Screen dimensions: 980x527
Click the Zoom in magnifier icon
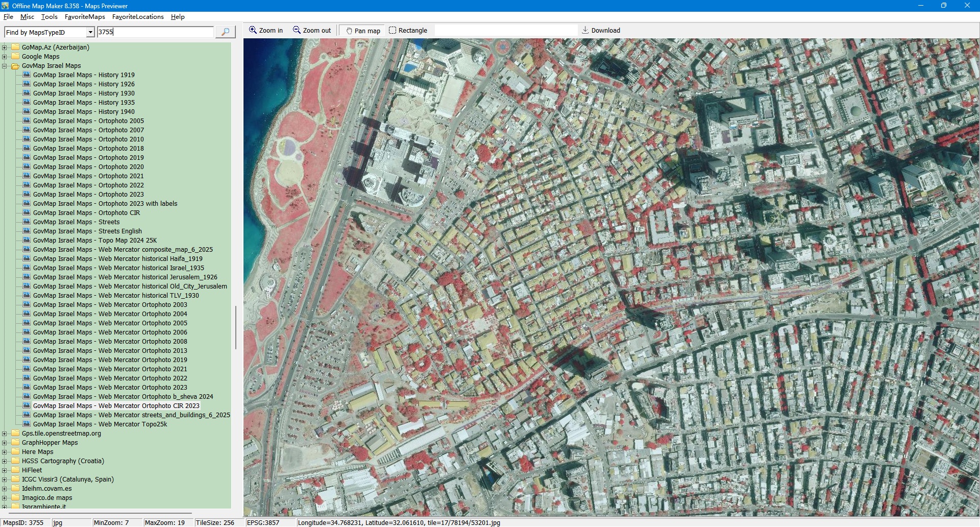(x=253, y=30)
